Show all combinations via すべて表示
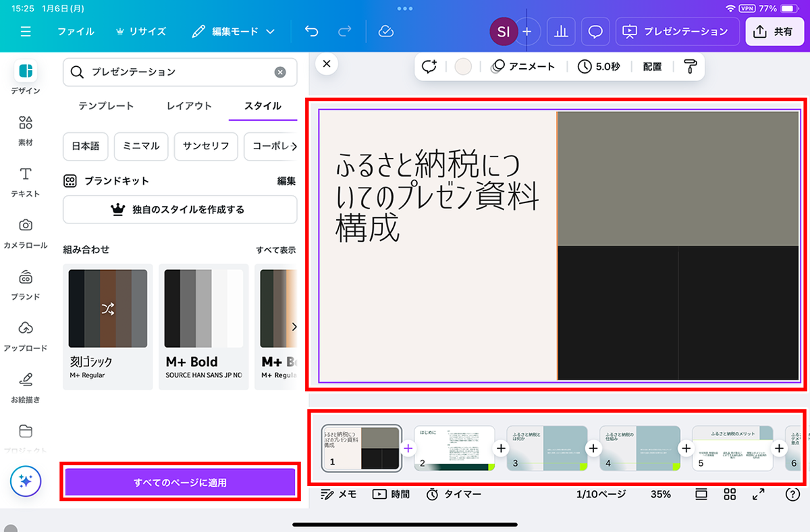Viewport: 810px width, 532px height. 275,250
